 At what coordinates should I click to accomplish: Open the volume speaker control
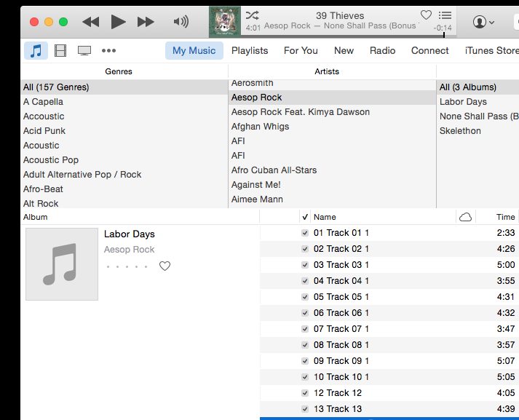[x=181, y=22]
